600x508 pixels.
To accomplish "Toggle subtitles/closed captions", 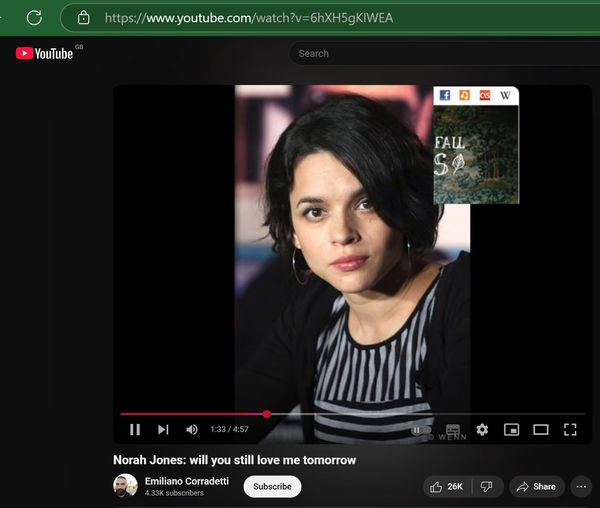I will (x=453, y=430).
